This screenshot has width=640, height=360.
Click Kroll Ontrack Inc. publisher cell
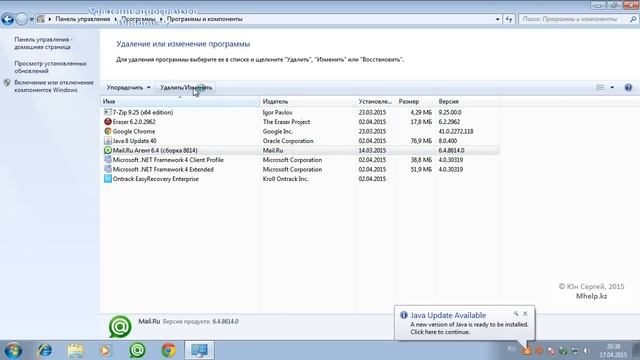(286, 179)
